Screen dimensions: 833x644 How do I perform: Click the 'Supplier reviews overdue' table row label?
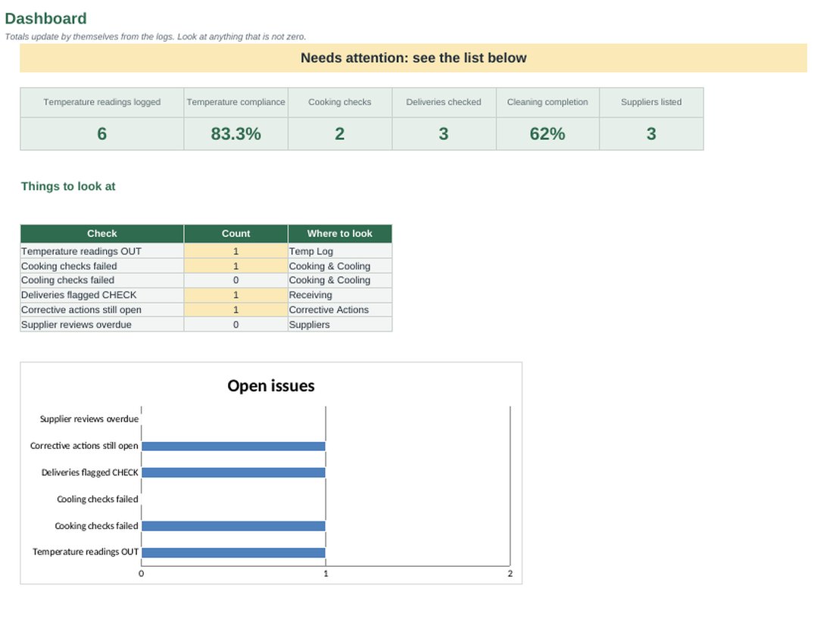[x=102, y=325]
